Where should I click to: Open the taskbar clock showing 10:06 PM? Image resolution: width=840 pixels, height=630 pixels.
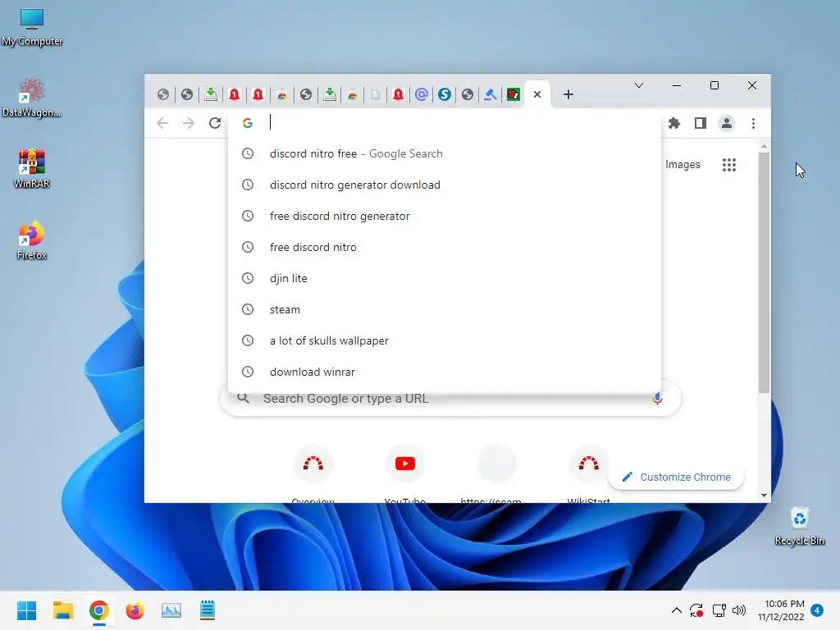[x=781, y=610]
